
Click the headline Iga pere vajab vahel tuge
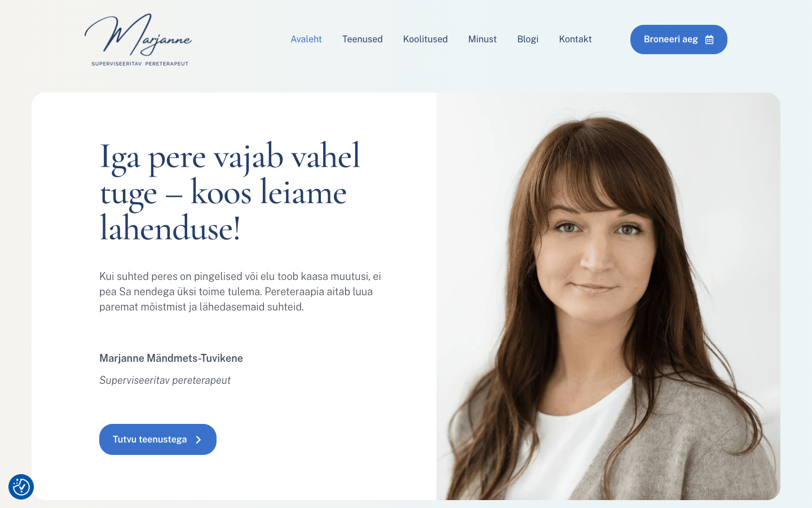230,192
